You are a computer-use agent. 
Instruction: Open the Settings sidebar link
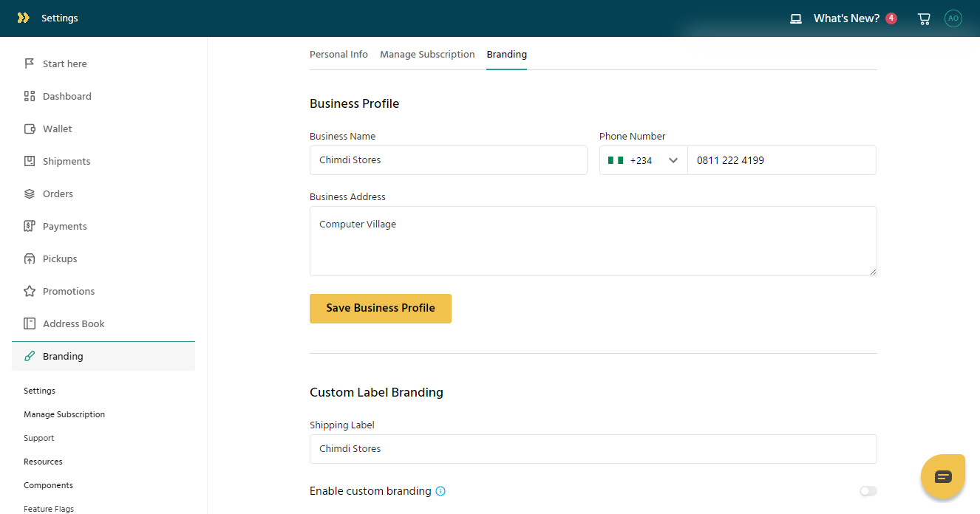tap(39, 391)
